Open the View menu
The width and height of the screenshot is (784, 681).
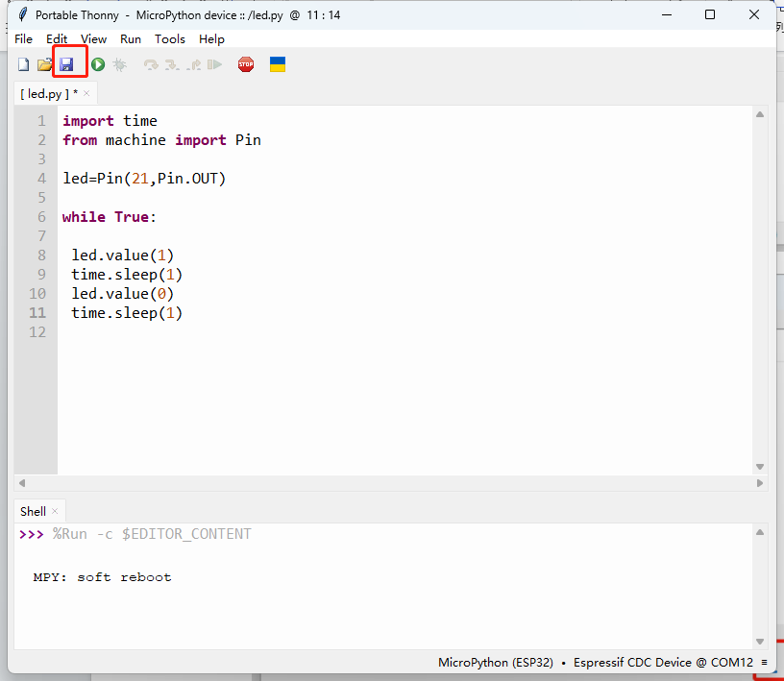pyautogui.click(x=93, y=39)
